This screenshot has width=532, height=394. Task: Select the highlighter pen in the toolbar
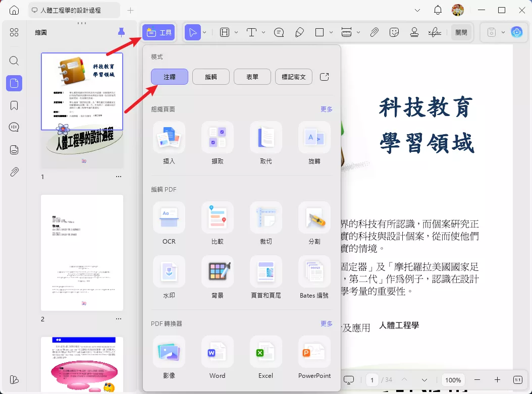[300, 32]
